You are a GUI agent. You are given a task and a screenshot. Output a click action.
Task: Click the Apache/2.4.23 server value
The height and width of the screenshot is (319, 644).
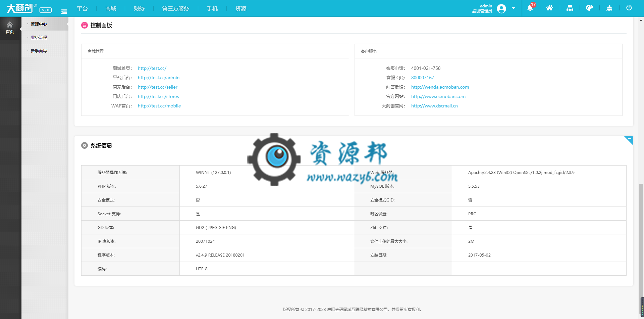coord(521,173)
